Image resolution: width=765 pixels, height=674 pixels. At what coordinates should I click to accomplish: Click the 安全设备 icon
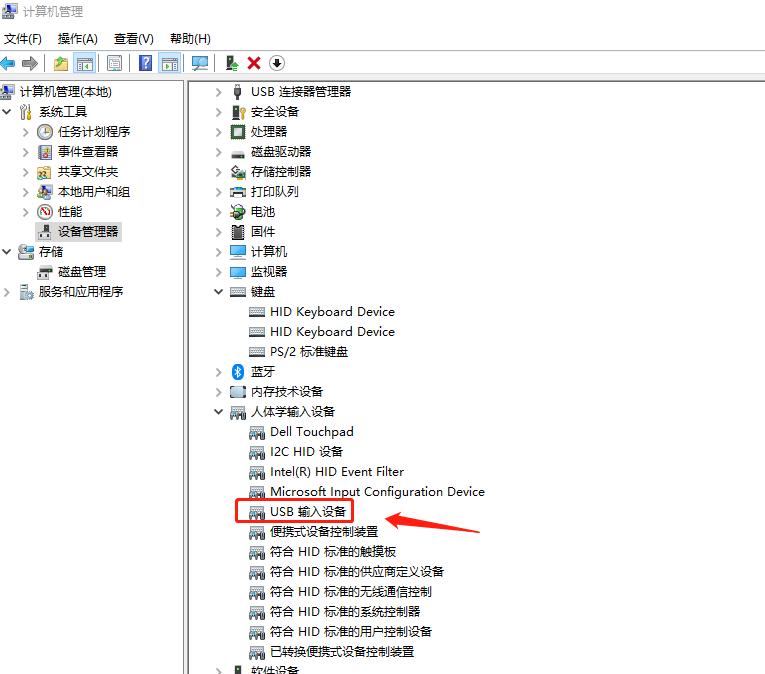click(238, 112)
